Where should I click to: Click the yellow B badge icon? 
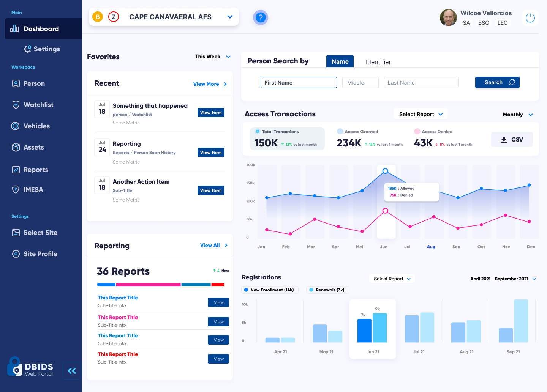pos(98,17)
